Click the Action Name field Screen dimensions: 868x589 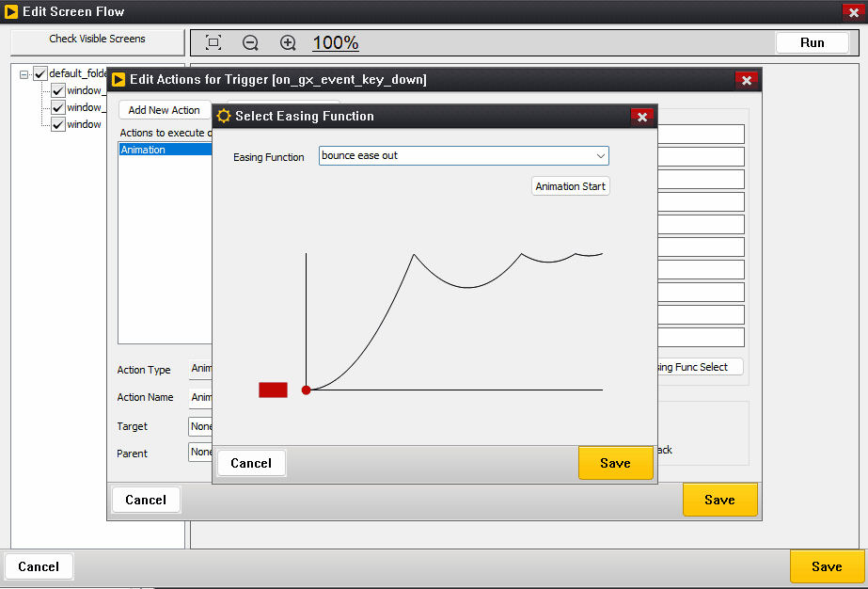pyautogui.click(x=200, y=397)
